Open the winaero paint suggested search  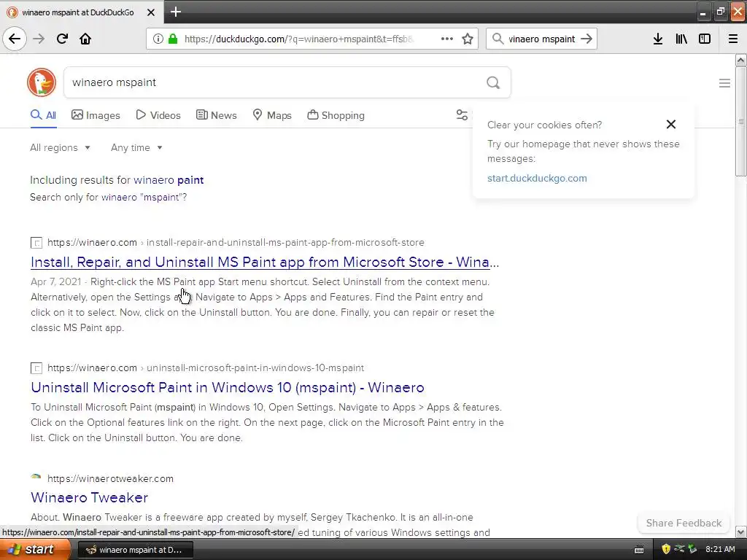point(169,180)
